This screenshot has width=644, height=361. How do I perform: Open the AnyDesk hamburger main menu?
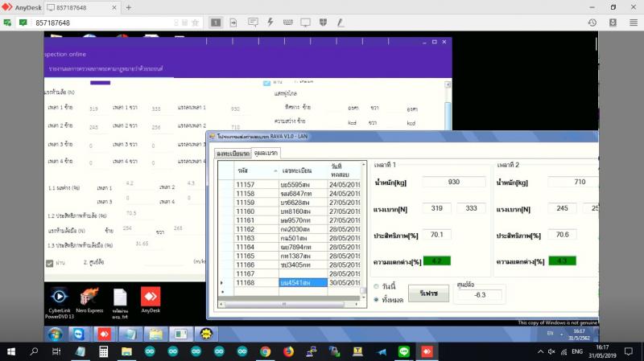tap(634, 23)
